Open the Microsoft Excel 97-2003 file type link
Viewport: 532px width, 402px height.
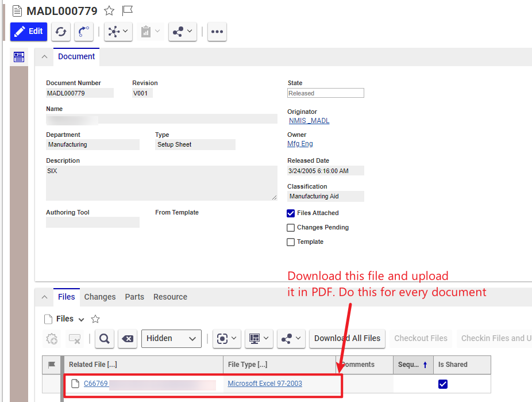click(265, 384)
